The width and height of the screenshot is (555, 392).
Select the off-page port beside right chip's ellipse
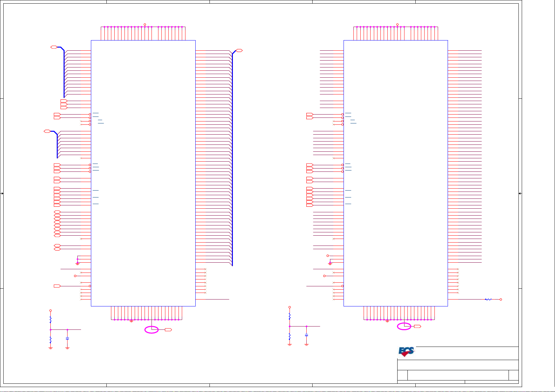coord(417,326)
